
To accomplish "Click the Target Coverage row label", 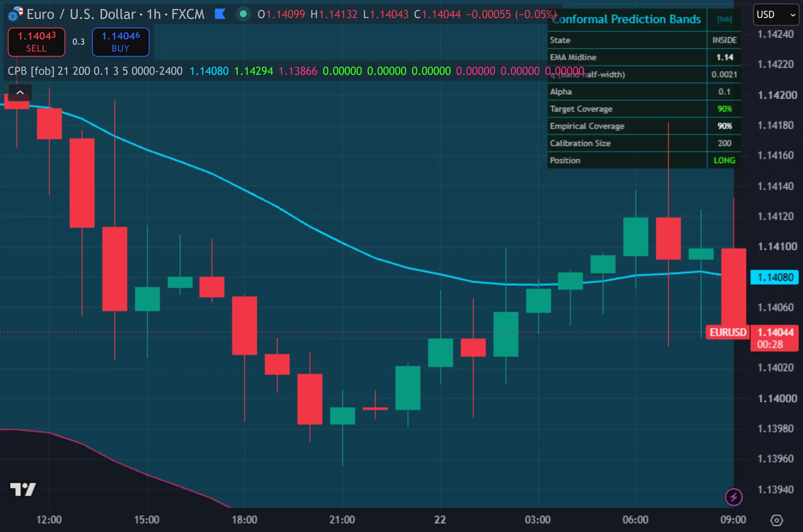I will tap(581, 109).
